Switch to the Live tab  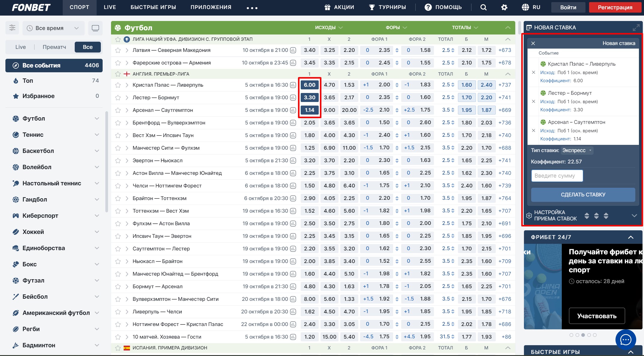click(20, 47)
